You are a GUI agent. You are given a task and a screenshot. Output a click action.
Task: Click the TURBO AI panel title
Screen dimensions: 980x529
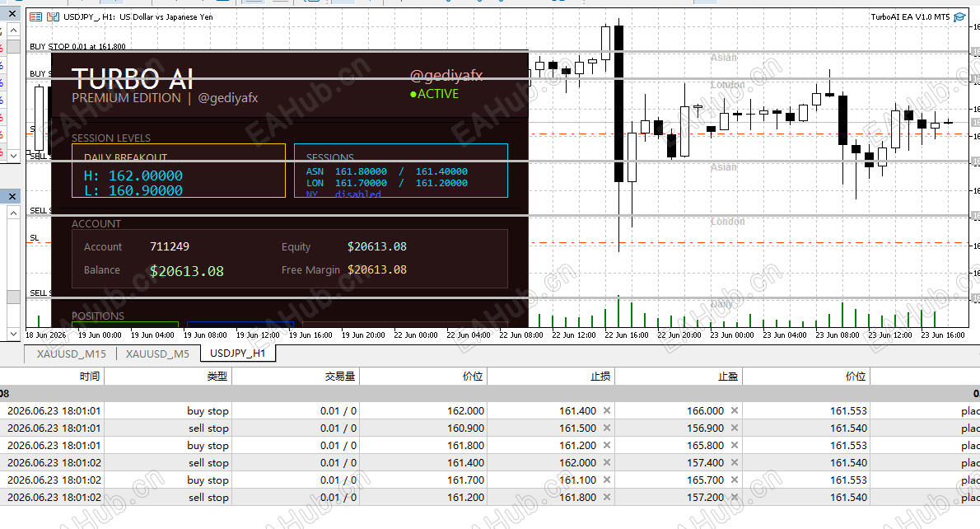tap(133, 79)
